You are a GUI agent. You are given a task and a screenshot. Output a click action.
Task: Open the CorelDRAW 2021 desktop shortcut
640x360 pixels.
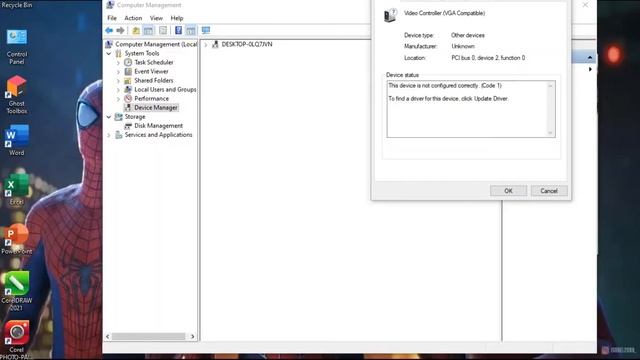click(x=17, y=291)
